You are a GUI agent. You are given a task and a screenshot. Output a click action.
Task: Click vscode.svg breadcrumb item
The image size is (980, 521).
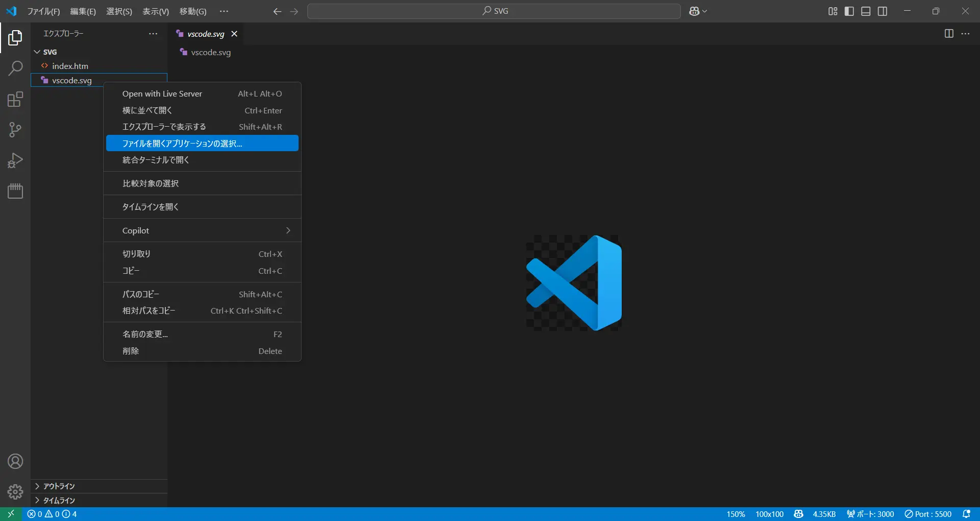coord(211,52)
